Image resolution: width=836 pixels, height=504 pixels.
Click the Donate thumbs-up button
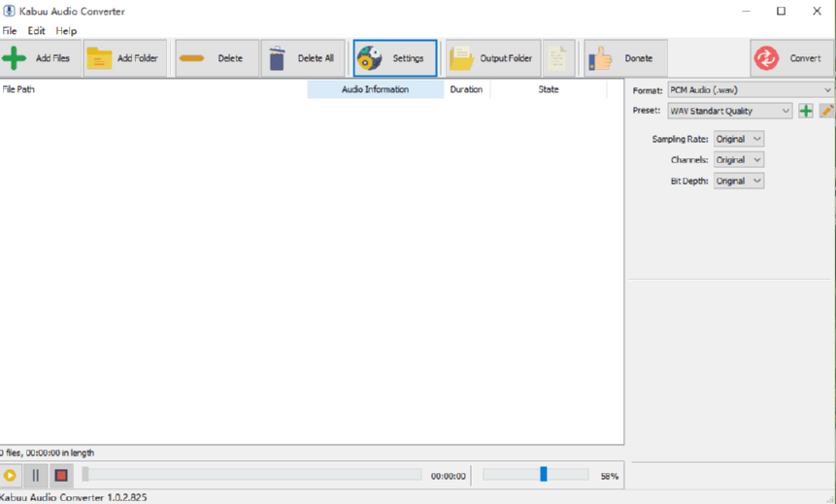[x=626, y=58]
